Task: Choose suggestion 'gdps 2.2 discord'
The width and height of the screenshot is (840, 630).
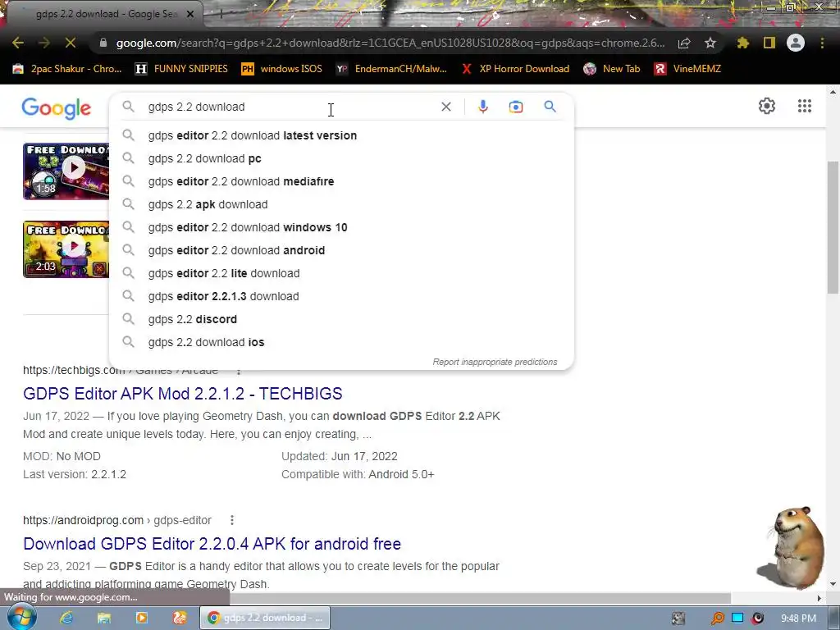Action: point(341,319)
